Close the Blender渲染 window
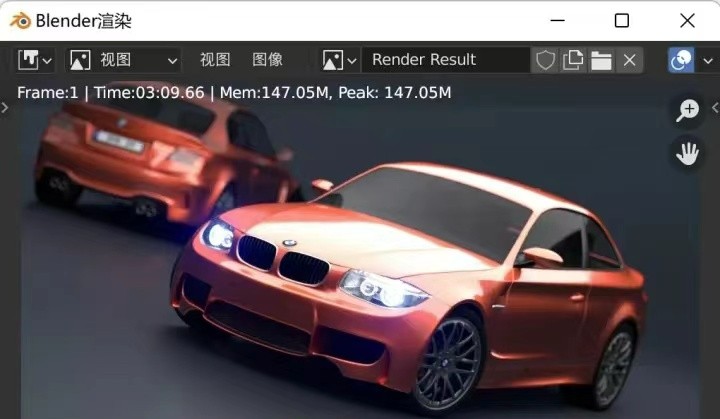 (687, 21)
